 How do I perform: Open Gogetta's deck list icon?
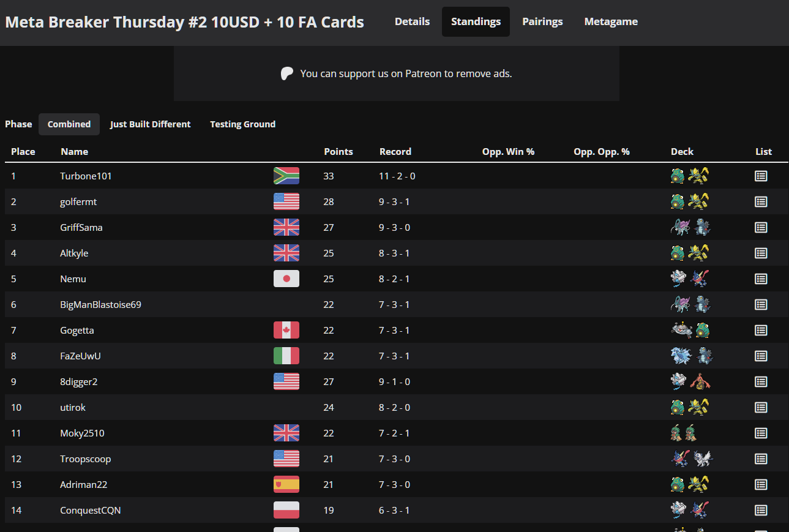coord(761,331)
